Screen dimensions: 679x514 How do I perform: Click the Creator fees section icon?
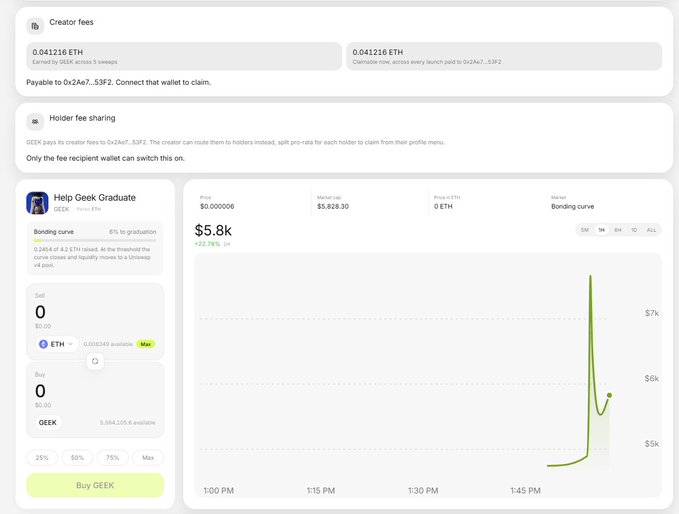pos(35,26)
